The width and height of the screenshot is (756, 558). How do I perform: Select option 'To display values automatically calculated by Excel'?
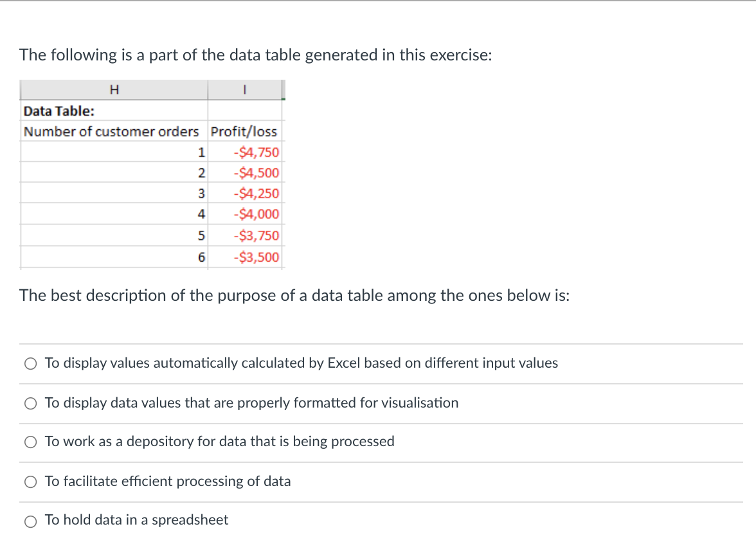pyautogui.click(x=30, y=363)
